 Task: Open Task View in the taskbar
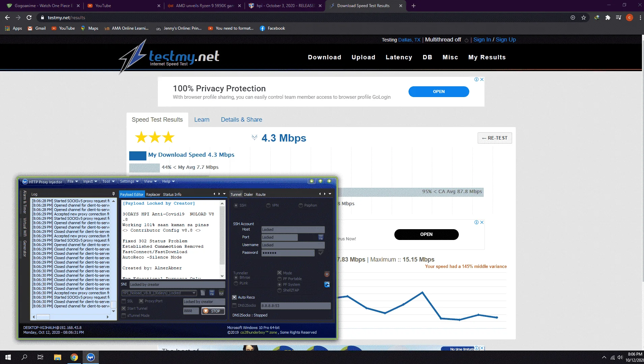40,357
